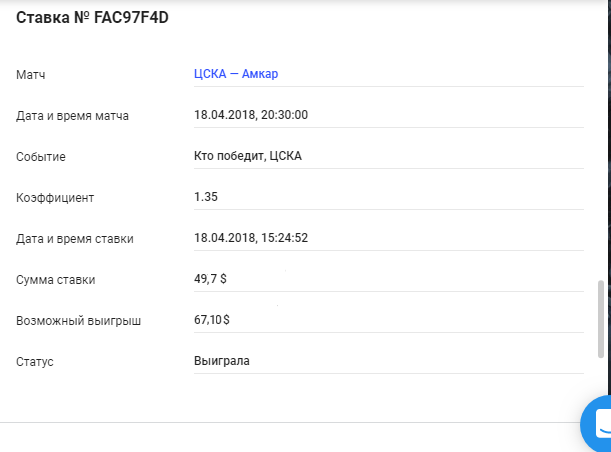Click the Сумма ставки label

[56, 280]
